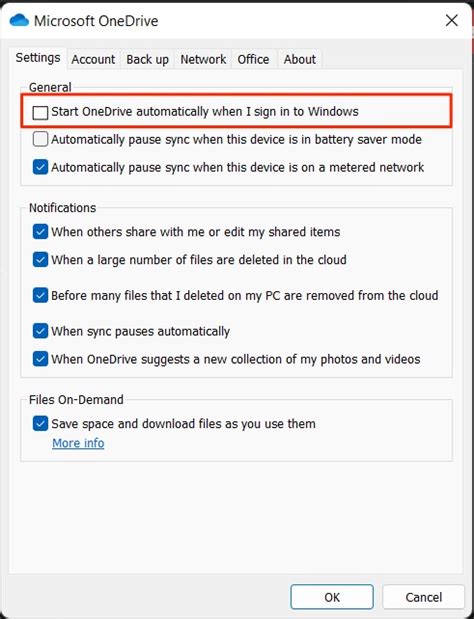Uncheck Save space and download files option
This screenshot has height=619, width=474.
tap(40, 424)
